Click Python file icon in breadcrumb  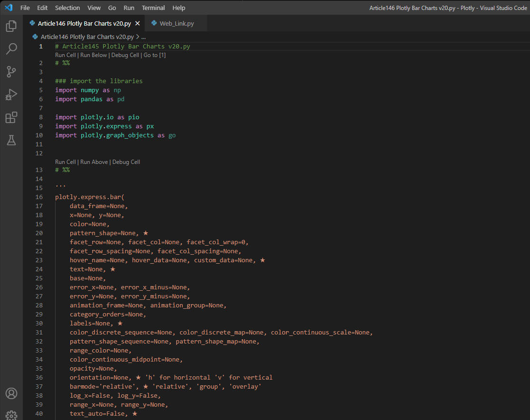pos(35,37)
